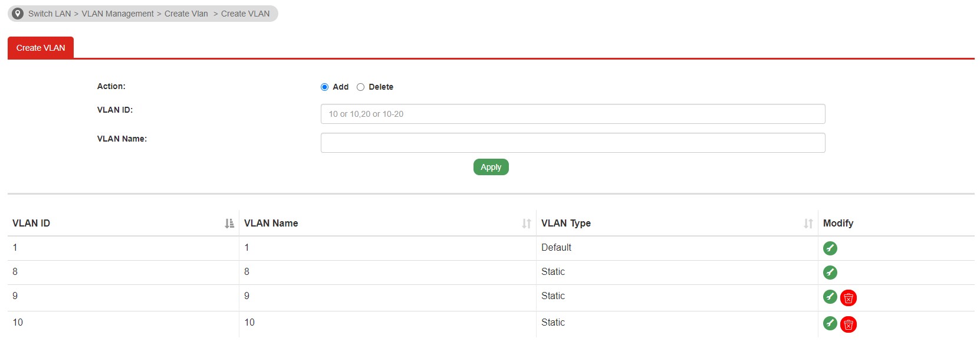Screen dimensions: 980x351
Task: Open the Create VLAN tab
Action: pyautogui.click(x=41, y=48)
